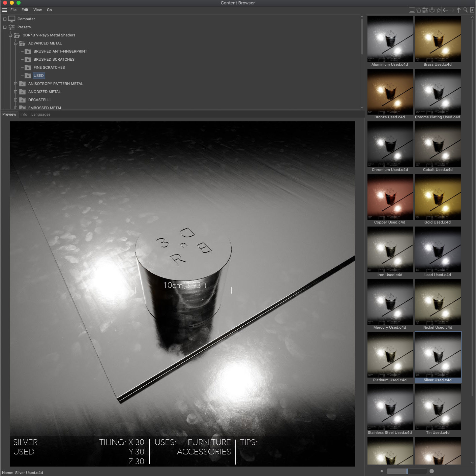Click the DECASTELLI folder icon

click(x=22, y=100)
